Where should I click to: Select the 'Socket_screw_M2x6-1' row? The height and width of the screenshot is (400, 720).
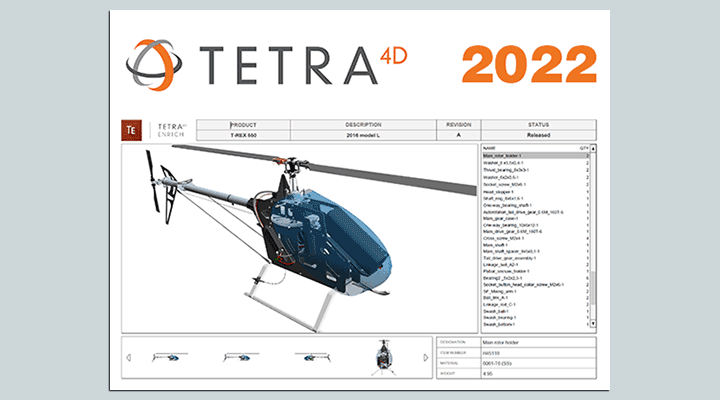535,185
